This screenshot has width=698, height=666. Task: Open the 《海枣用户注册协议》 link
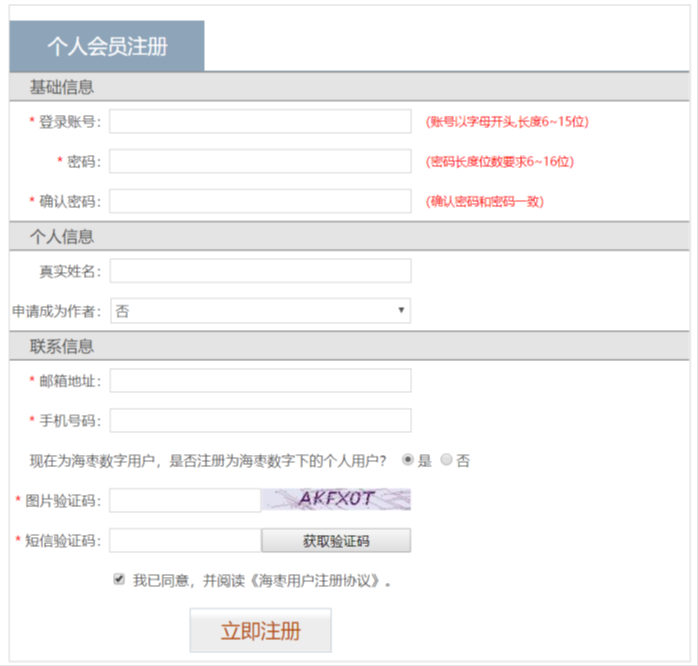(313, 580)
